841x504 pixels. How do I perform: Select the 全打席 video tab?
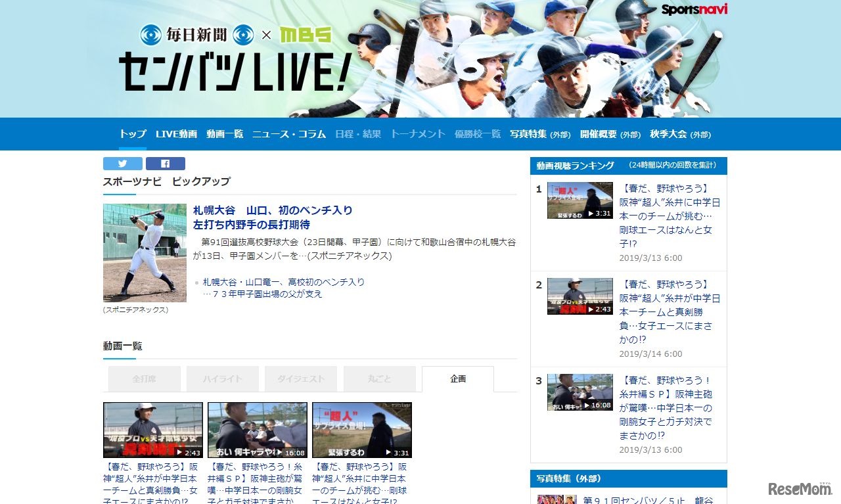pos(144,379)
